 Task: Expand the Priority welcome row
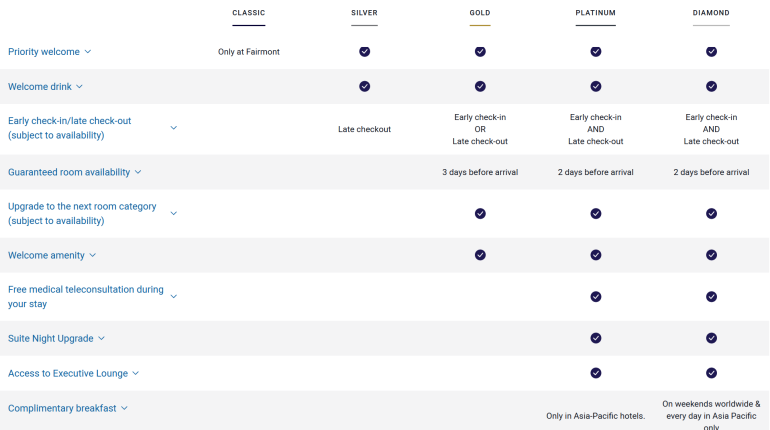tap(88, 51)
